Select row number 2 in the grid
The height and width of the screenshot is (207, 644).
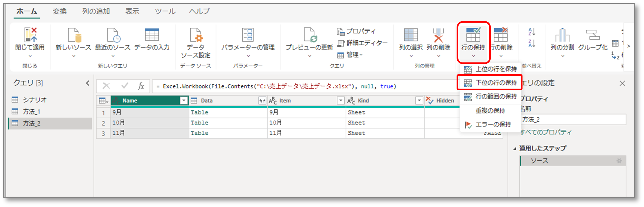point(103,123)
